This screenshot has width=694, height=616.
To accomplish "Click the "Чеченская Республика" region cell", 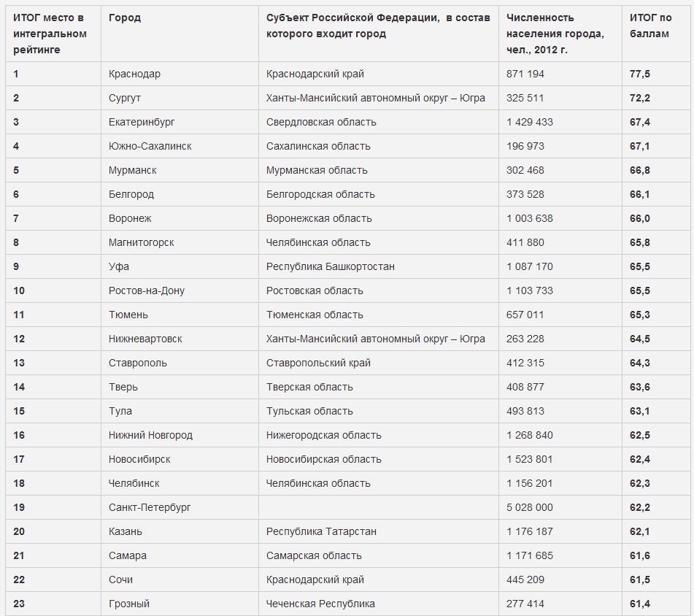I will pyautogui.click(x=320, y=604).
